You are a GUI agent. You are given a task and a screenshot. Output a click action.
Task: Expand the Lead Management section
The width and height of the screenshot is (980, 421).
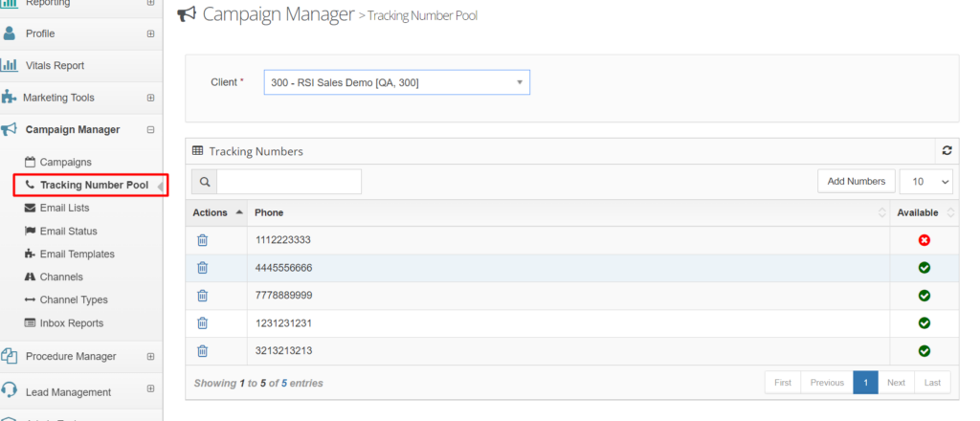(150, 388)
